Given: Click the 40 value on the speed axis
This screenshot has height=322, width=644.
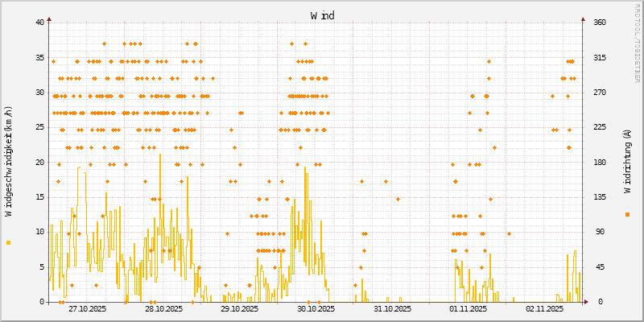Looking at the screenshot, I should (40, 23).
